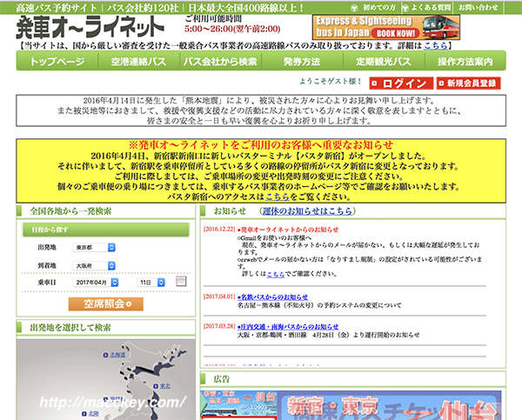
Task: Select 北海道 on the departure map
Action: point(117,355)
